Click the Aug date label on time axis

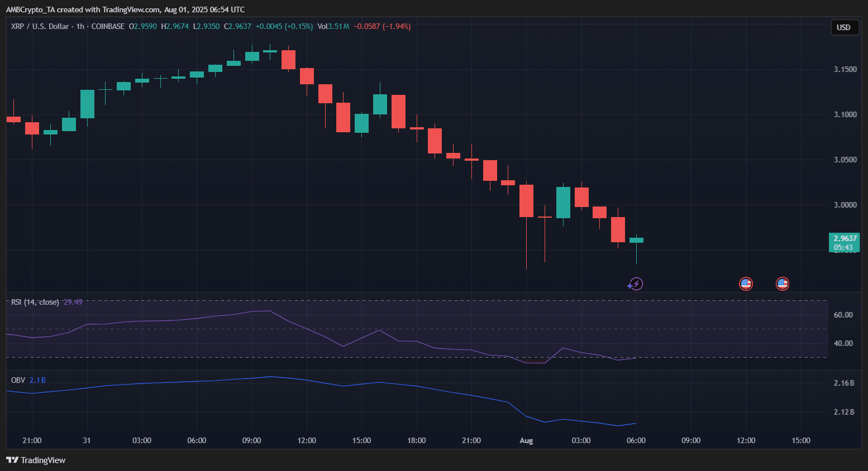click(x=526, y=440)
